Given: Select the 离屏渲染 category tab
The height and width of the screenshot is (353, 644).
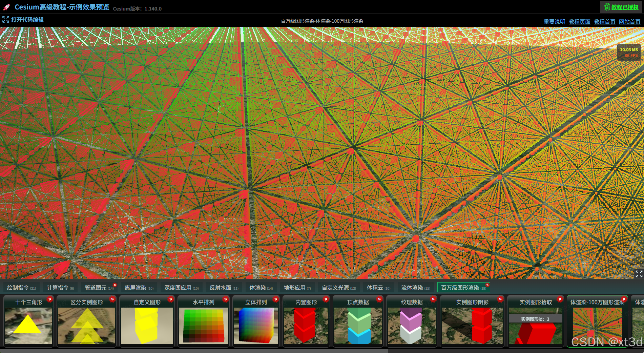Looking at the screenshot, I should click(139, 288).
